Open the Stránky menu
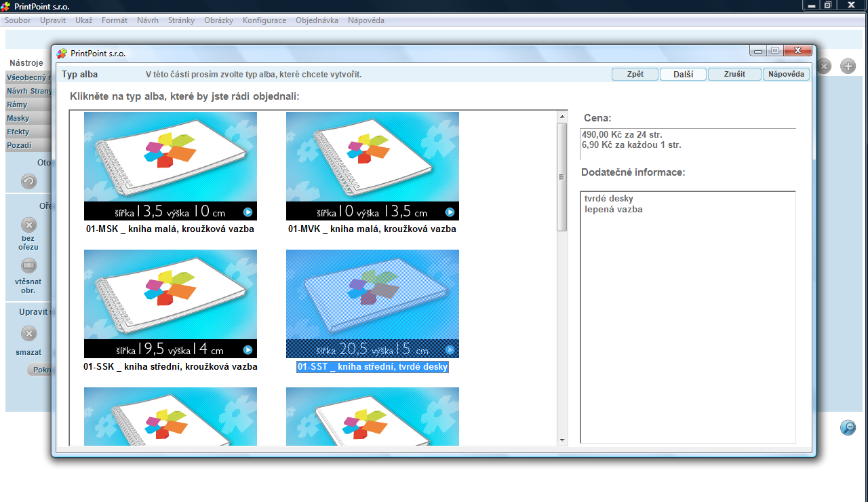The width and height of the screenshot is (868, 502). pyautogui.click(x=181, y=20)
